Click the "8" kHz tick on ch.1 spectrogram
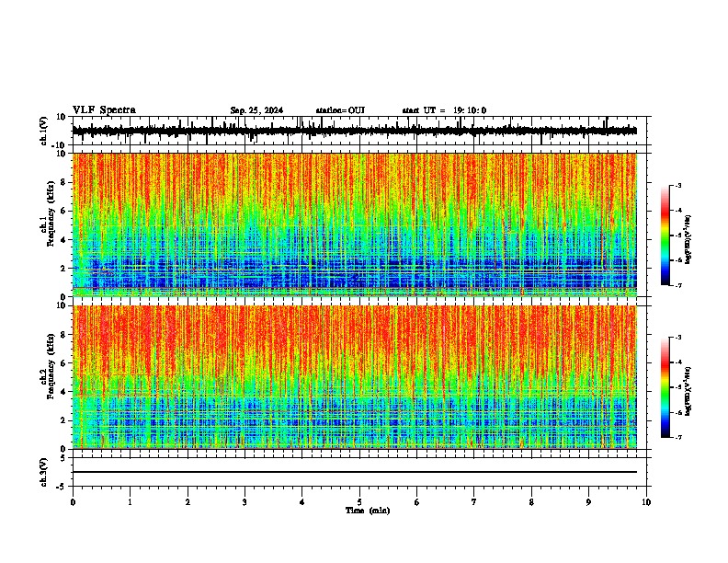Viewport: 728px width, 563px height. (x=64, y=182)
